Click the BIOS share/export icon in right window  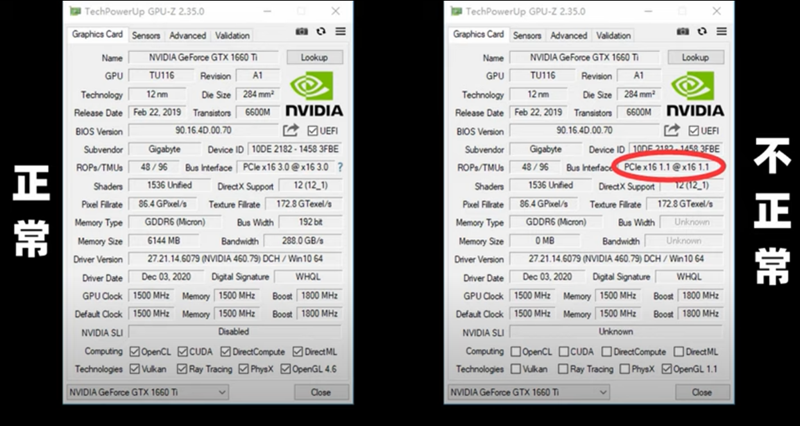point(672,130)
